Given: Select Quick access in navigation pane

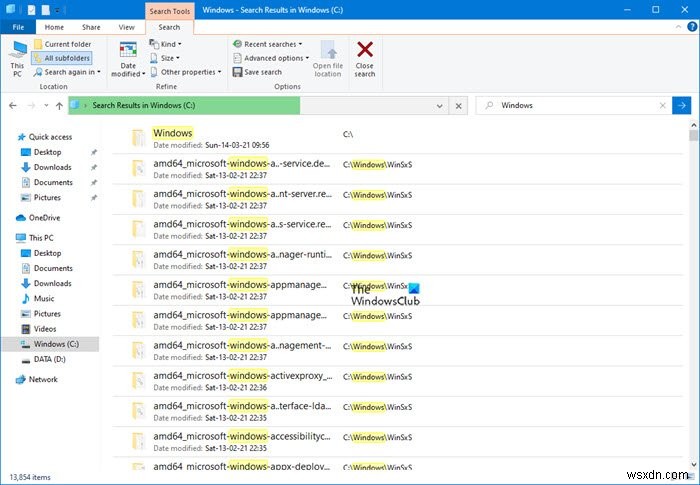Looking at the screenshot, I should click(x=45, y=137).
